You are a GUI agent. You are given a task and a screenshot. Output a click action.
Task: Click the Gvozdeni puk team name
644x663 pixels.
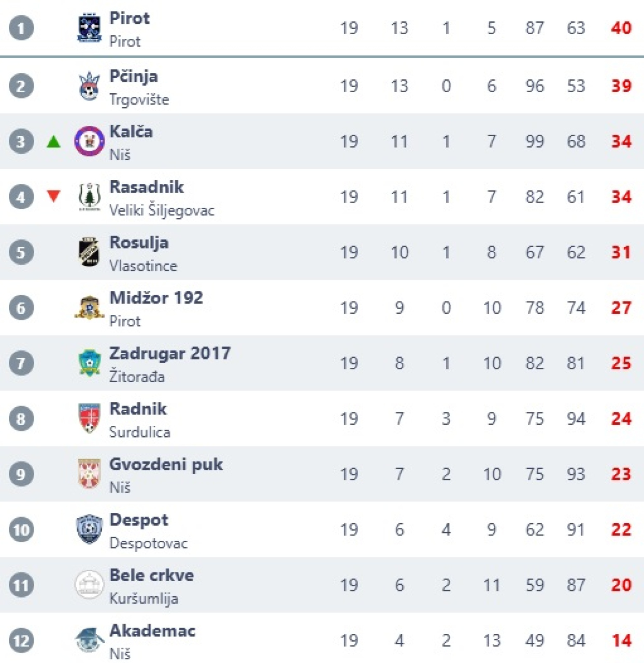pos(166,464)
